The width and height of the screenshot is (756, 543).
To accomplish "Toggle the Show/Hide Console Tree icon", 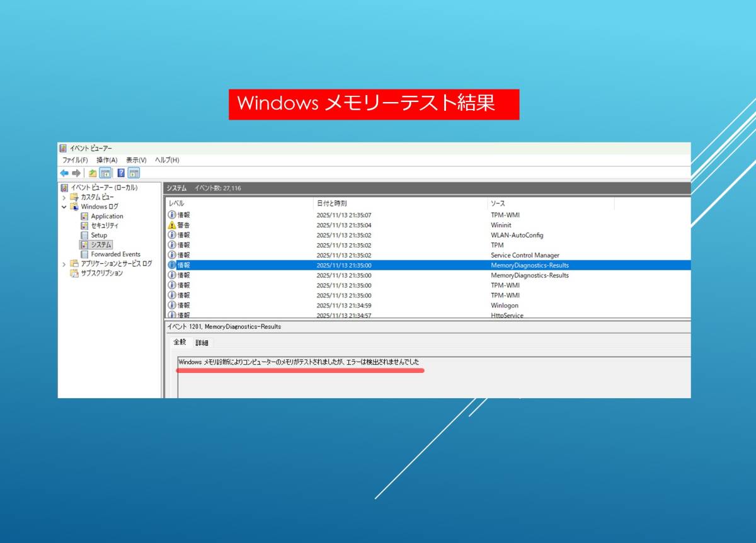I will (105, 173).
